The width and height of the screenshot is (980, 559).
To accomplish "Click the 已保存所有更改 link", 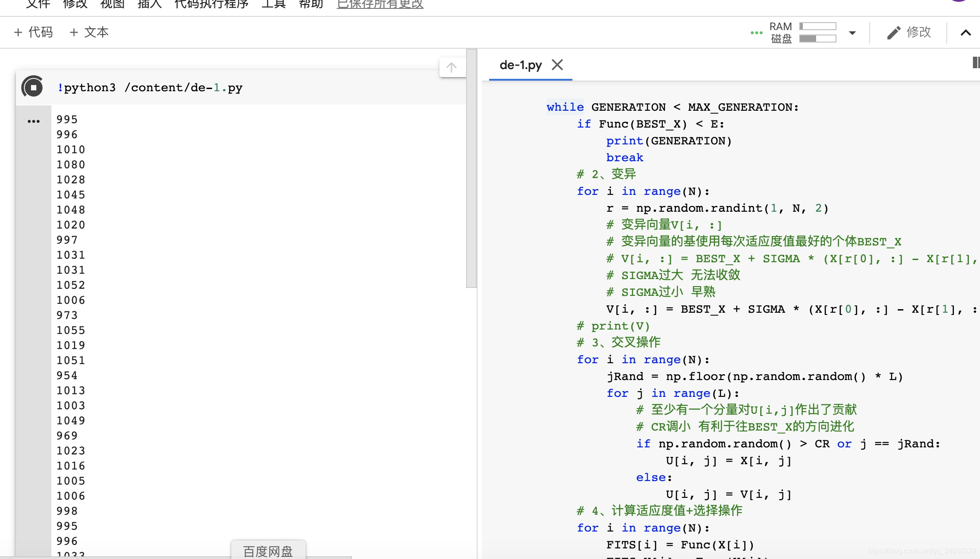I will tap(380, 4).
